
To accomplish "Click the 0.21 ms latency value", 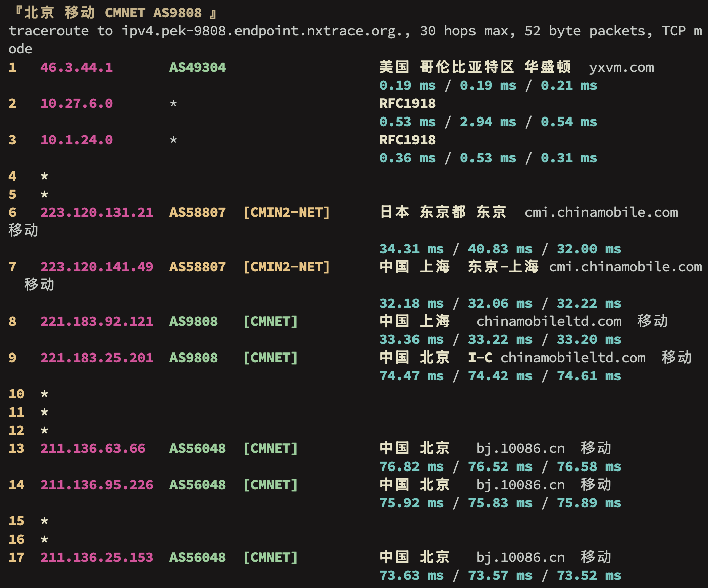I will [x=569, y=85].
